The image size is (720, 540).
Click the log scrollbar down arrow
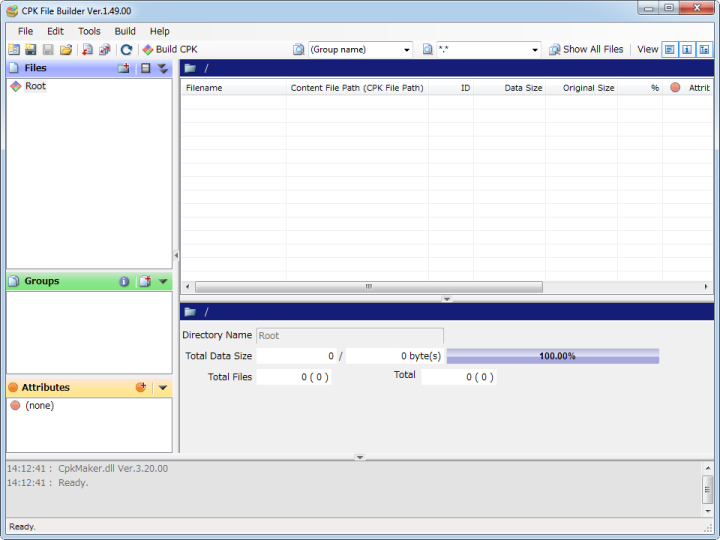pyautogui.click(x=708, y=511)
